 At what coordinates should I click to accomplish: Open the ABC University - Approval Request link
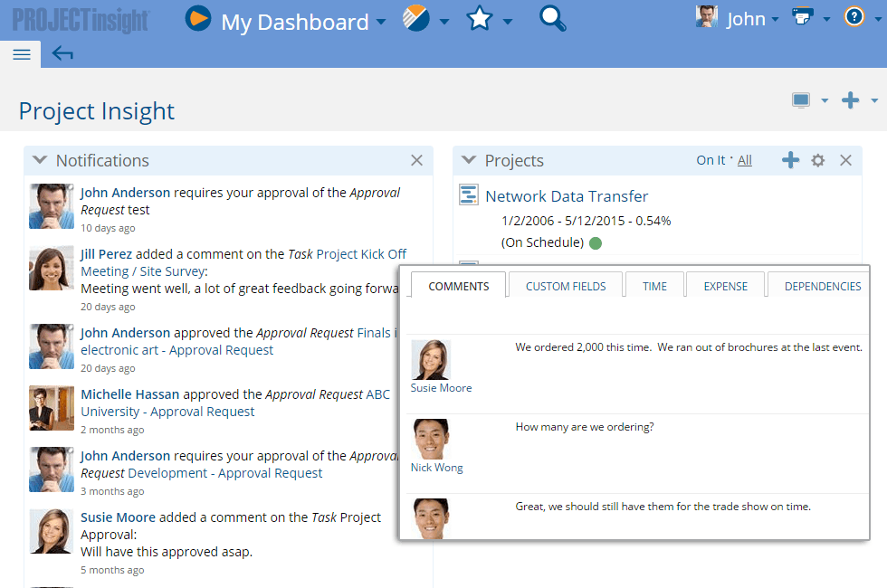pos(236,403)
